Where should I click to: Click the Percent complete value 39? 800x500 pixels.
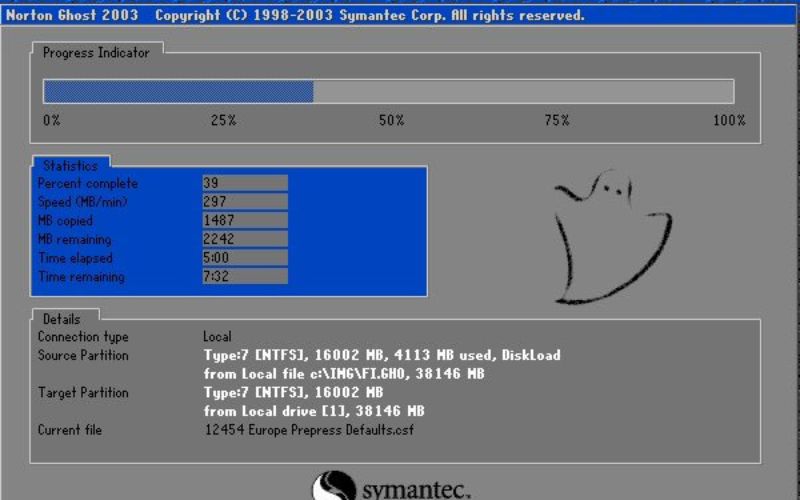[245, 183]
